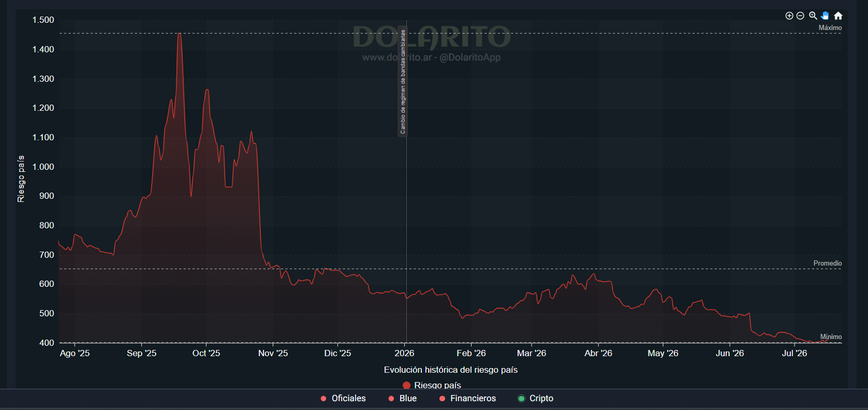This screenshot has width=868, height=410.
Task: Click the green dot beside Cripto
Action: click(x=521, y=399)
